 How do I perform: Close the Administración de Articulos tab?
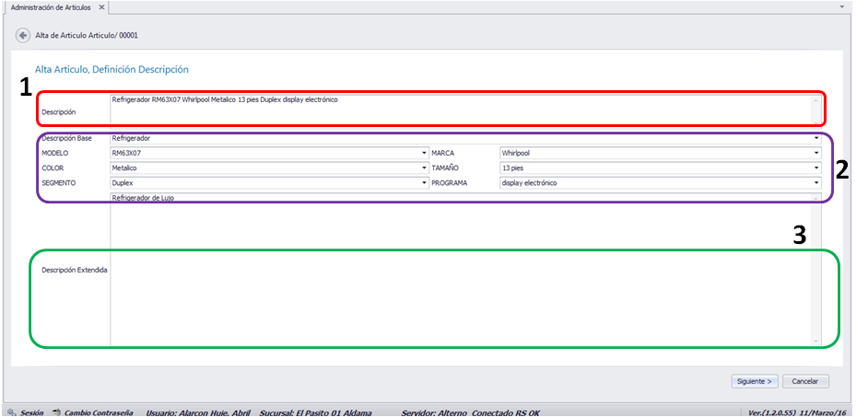coord(100,7)
